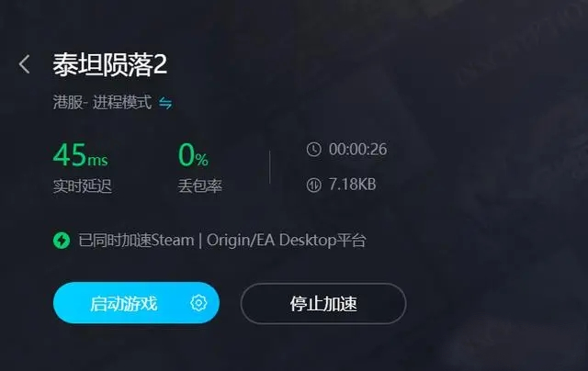Click the 45ms latency value

[80, 155]
